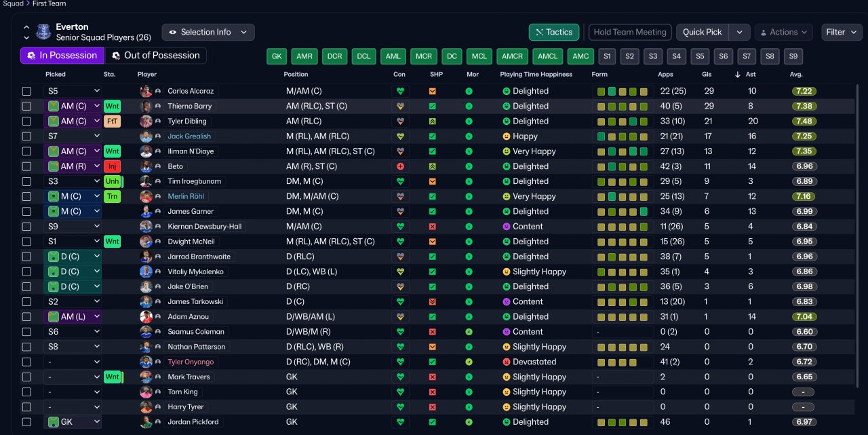Tick the checkbox for Tom King
Screen dimensions: 868x435
point(26,392)
